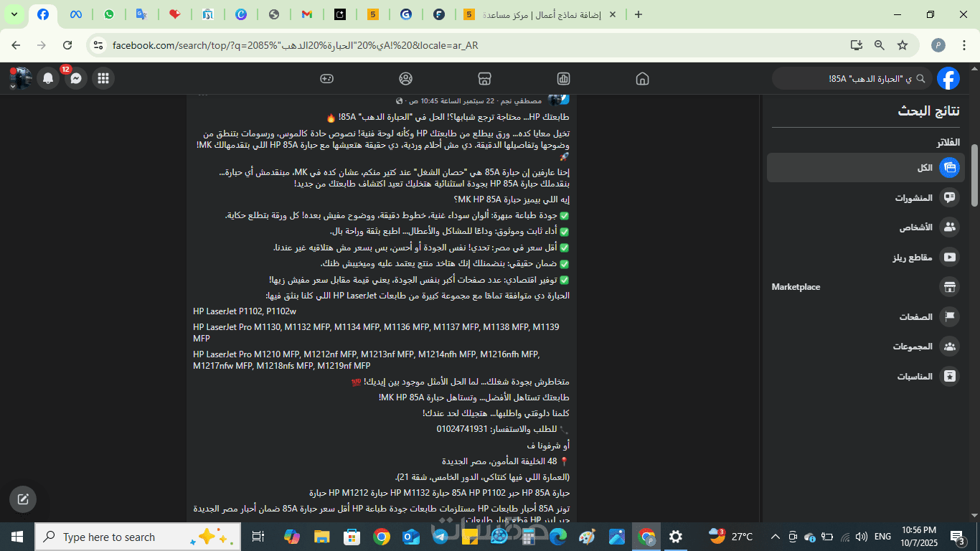This screenshot has width=980, height=551.
Task: Click the author's profile thumbnail on the post
Action: [x=559, y=99]
